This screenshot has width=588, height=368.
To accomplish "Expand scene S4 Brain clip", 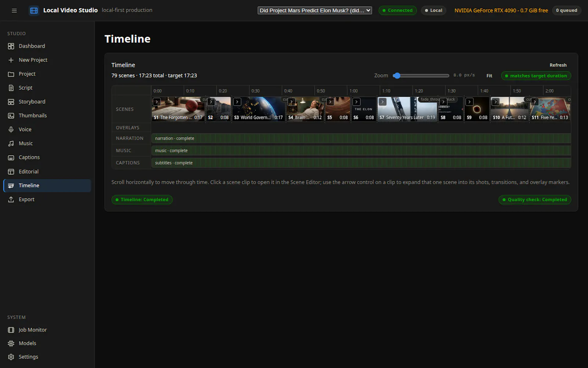I will [291, 102].
